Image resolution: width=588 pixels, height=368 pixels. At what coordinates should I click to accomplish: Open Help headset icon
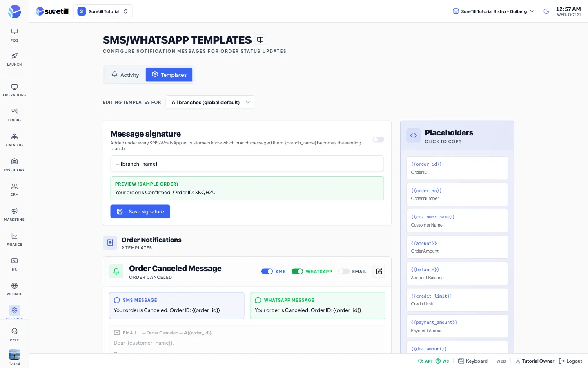pyautogui.click(x=14, y=334)
